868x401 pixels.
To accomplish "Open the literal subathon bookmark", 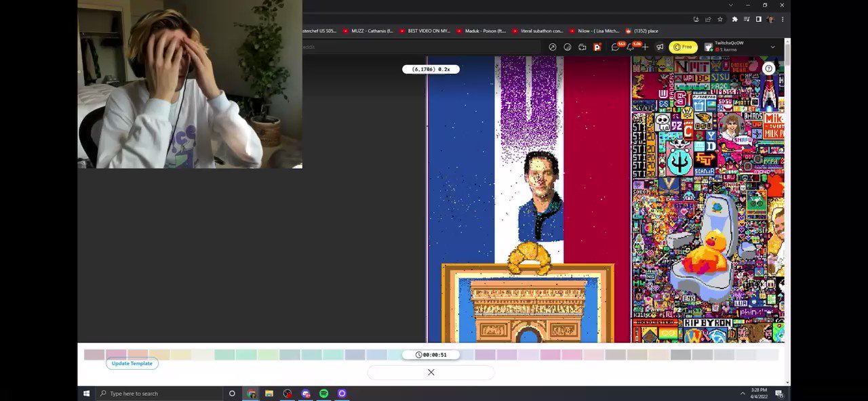I will pos(538,30).
